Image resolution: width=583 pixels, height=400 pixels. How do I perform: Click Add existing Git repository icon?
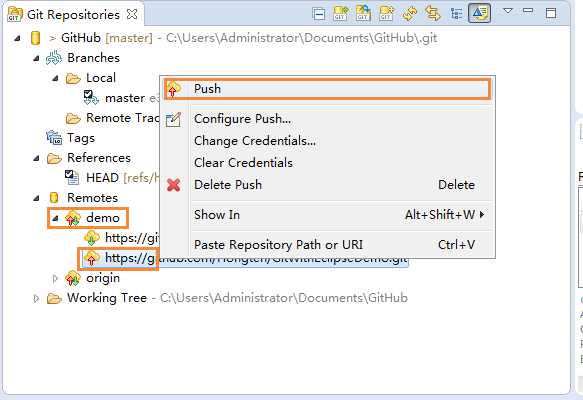coord(341,14)
